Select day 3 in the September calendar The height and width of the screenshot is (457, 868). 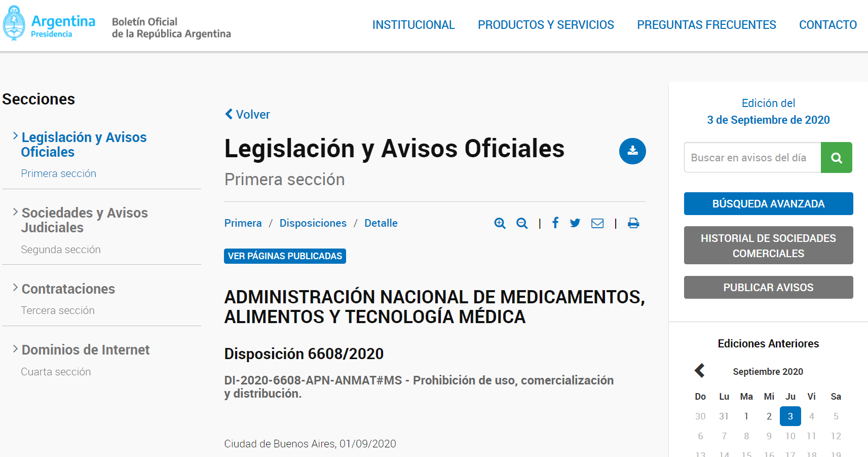point(790,416)
